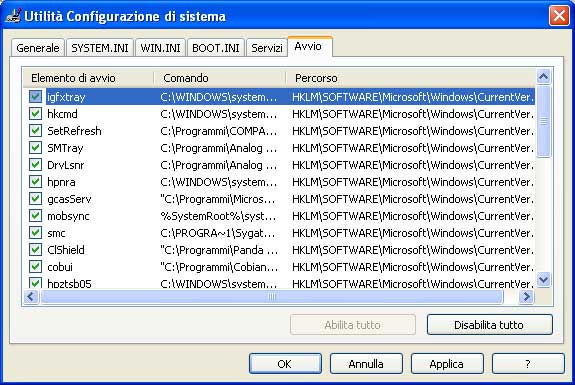The image size is (575, 385).
Task: Click the C:\Programmi\COMPA... command cell
Action: tap(219, 131)
